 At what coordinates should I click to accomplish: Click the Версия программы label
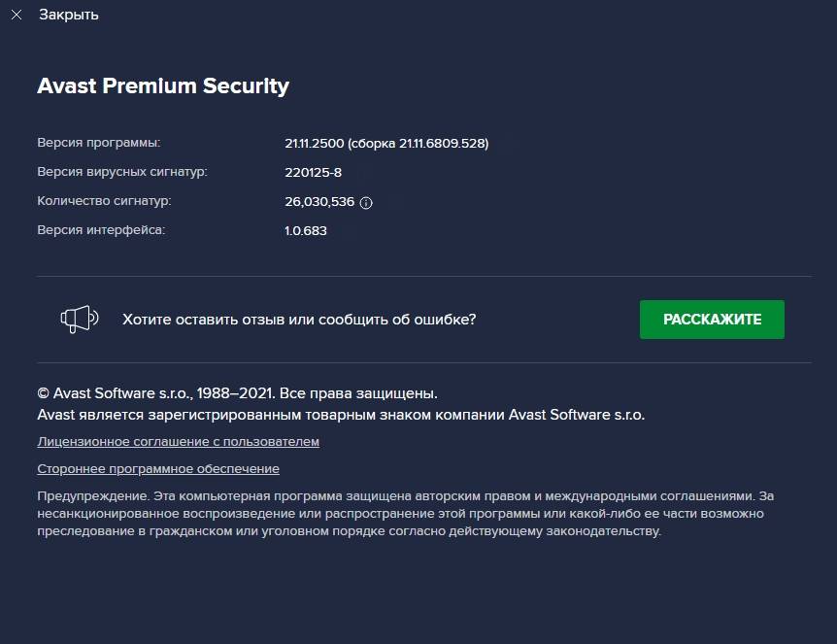[x=99, y=143]
